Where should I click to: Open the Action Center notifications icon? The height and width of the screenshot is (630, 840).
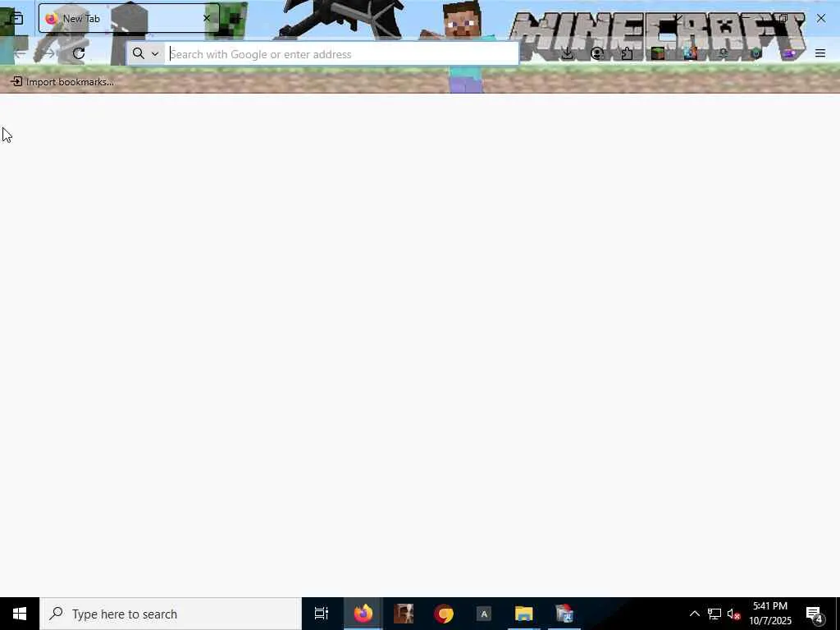pos(815,614)
